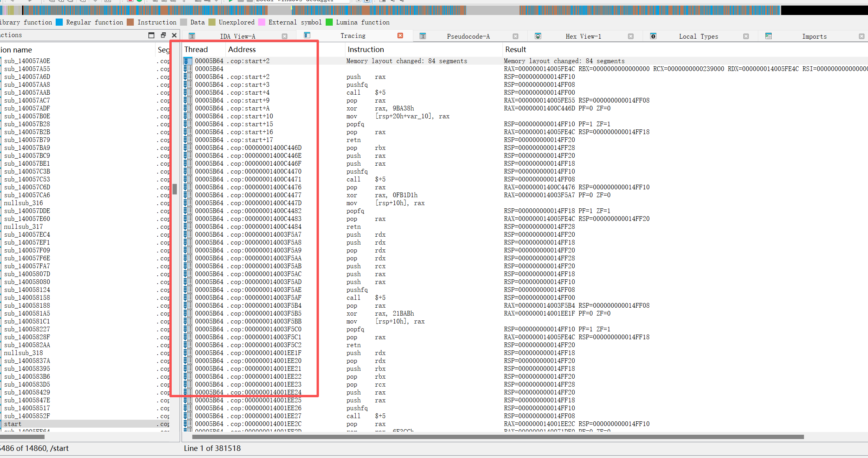Click the green Lumina function legend swatch
The width and height of the screenshot is (868, 458).
pos(329,22)
